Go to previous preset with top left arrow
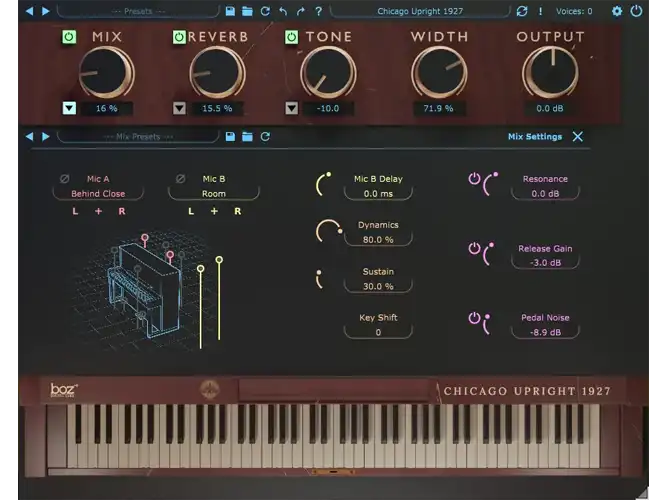Image resolution: width=667 pixels, height=500 pixels. 29,11
